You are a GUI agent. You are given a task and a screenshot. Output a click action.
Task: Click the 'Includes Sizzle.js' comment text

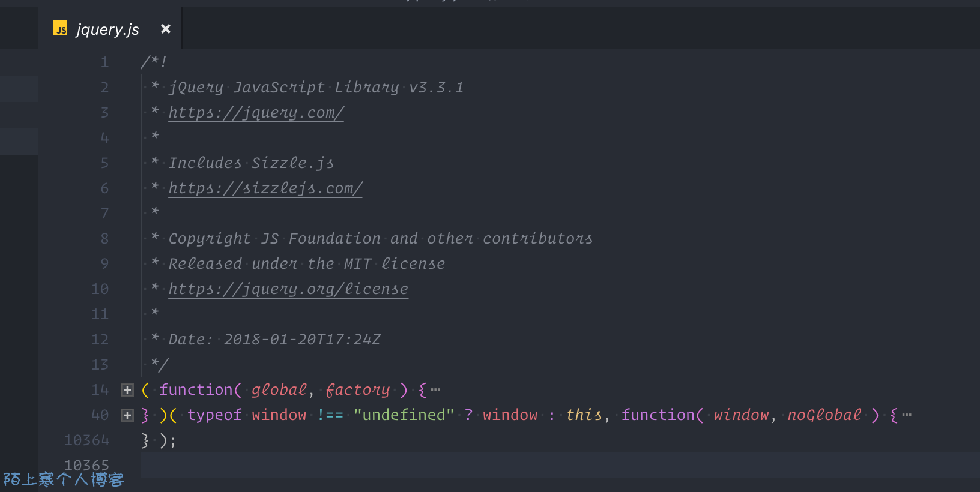(x=251, y=163)
